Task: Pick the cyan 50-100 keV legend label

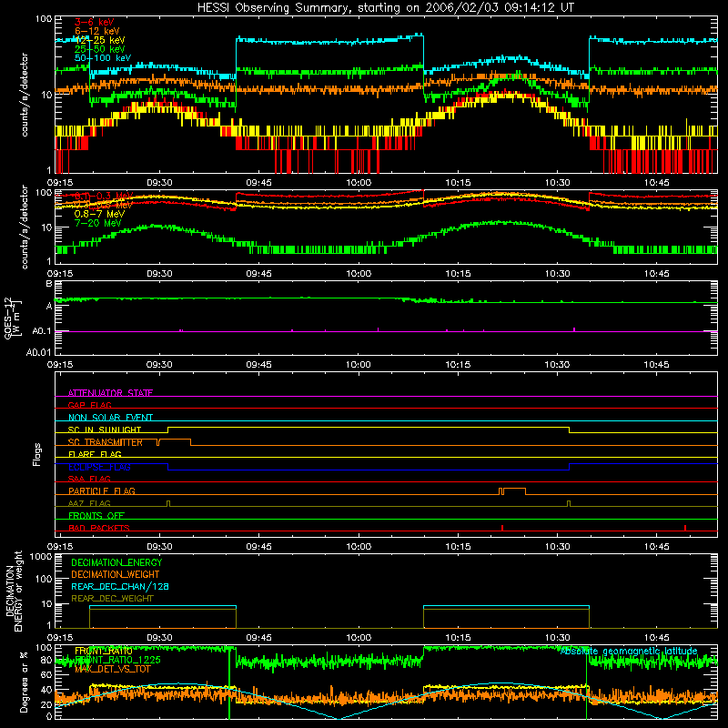Action: (x=103, y=58)
